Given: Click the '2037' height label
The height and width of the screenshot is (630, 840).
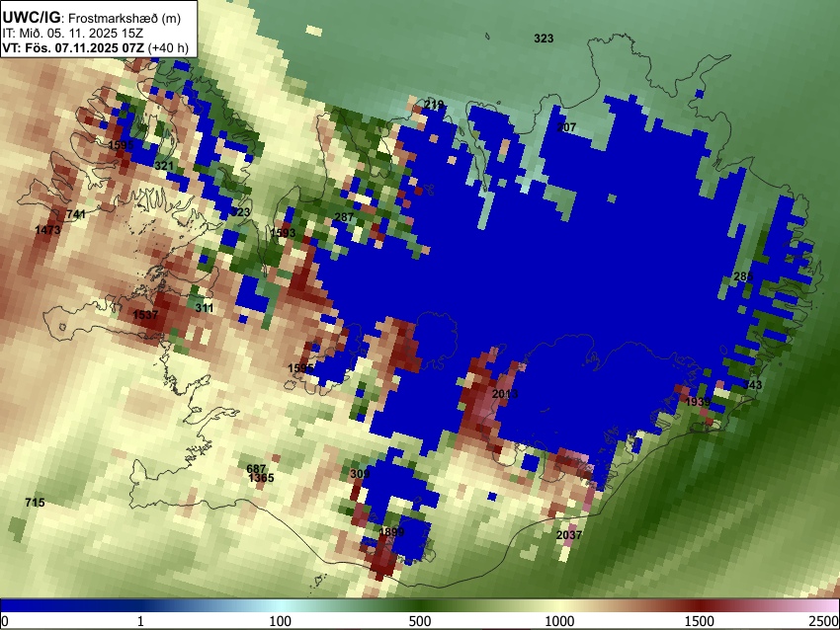Looking at the screenshot, I should [569, 535].
